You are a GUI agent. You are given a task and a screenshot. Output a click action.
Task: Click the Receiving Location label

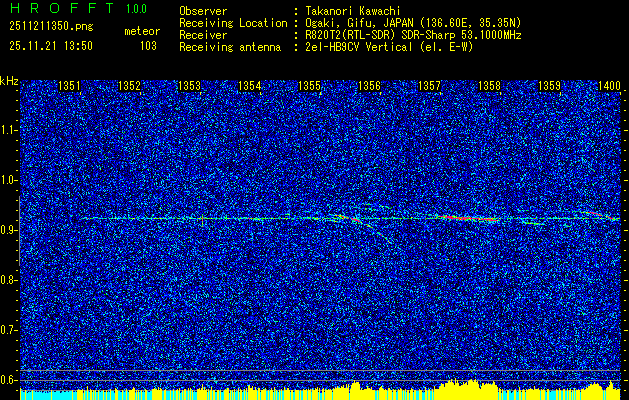tap(233, 23)
